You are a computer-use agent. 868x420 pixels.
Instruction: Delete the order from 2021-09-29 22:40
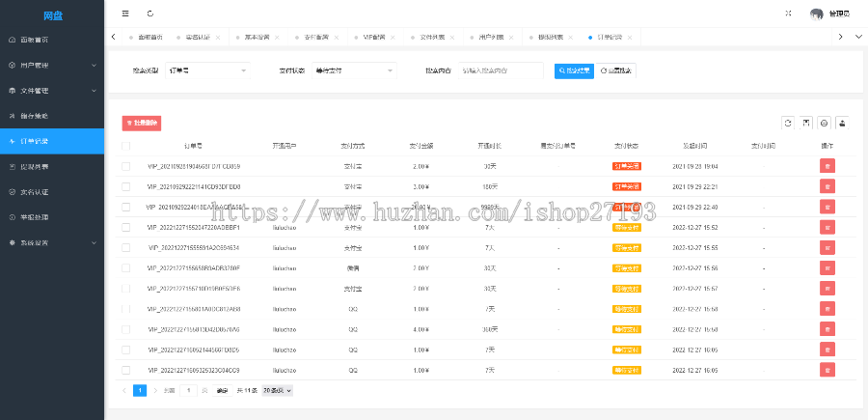point(827,207)
